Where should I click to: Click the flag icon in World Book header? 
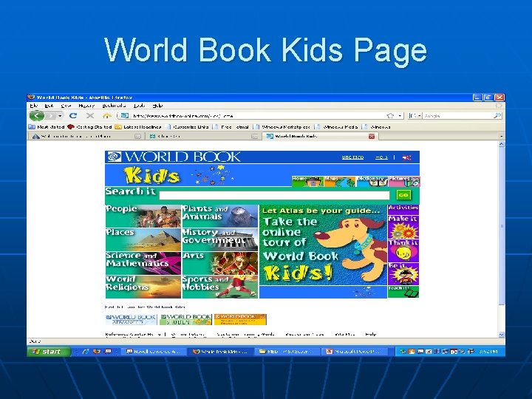pyautogui.click(x=406, y=157)
